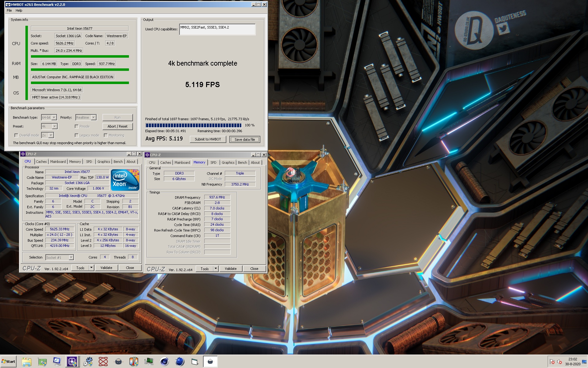Open the Windows Start button

click(x=8, y=362)
